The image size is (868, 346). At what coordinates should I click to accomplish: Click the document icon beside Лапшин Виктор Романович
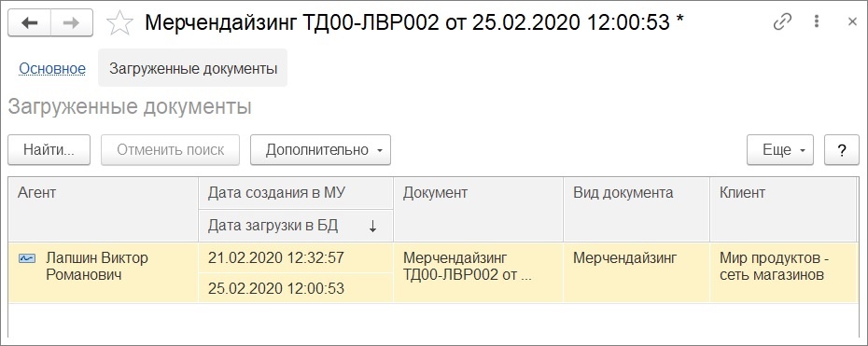click(x=26, y=258)
